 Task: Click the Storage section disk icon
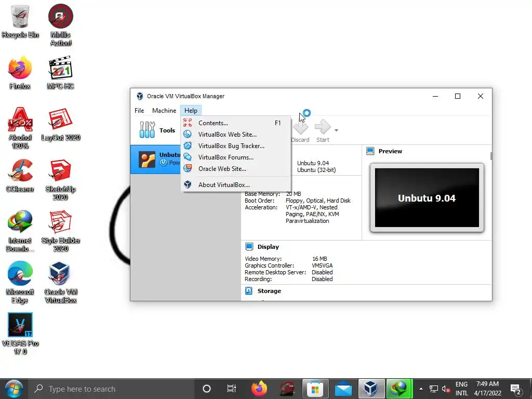(249, 291)
